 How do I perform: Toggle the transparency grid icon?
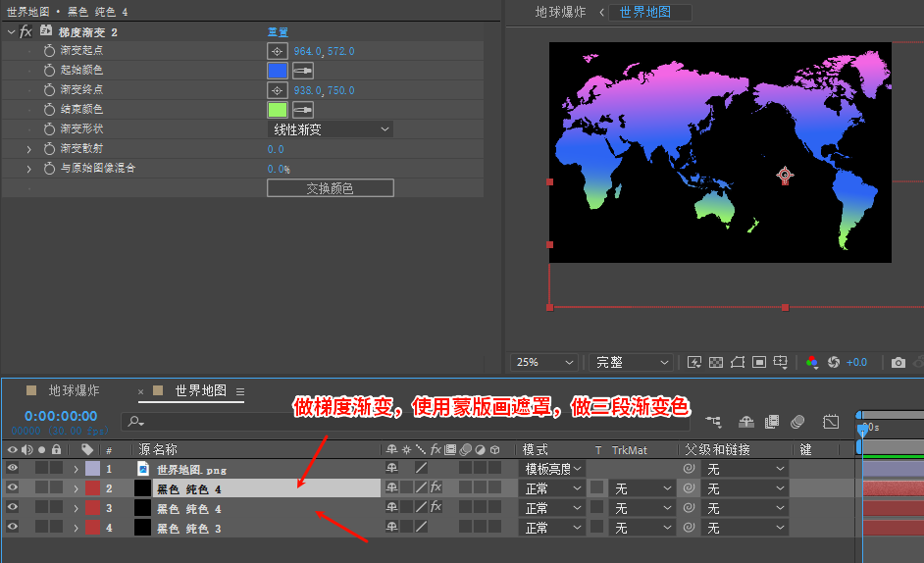point(716,362)
